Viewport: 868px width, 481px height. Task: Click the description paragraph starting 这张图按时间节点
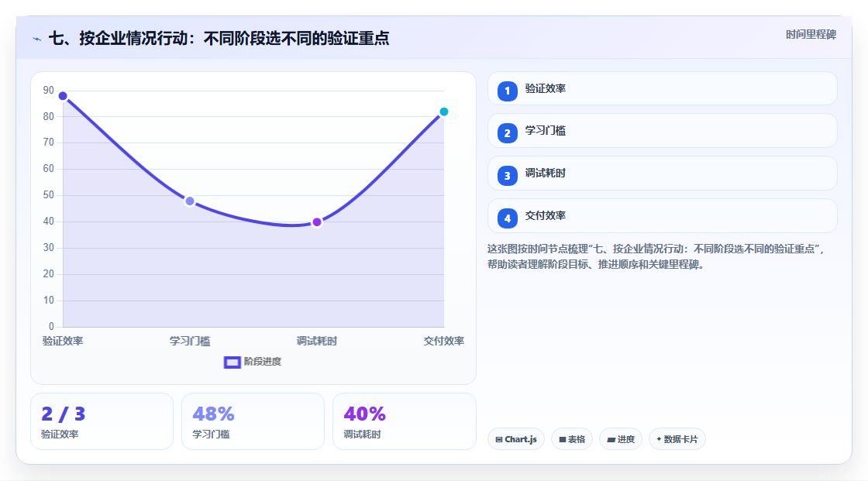(657, 256)
